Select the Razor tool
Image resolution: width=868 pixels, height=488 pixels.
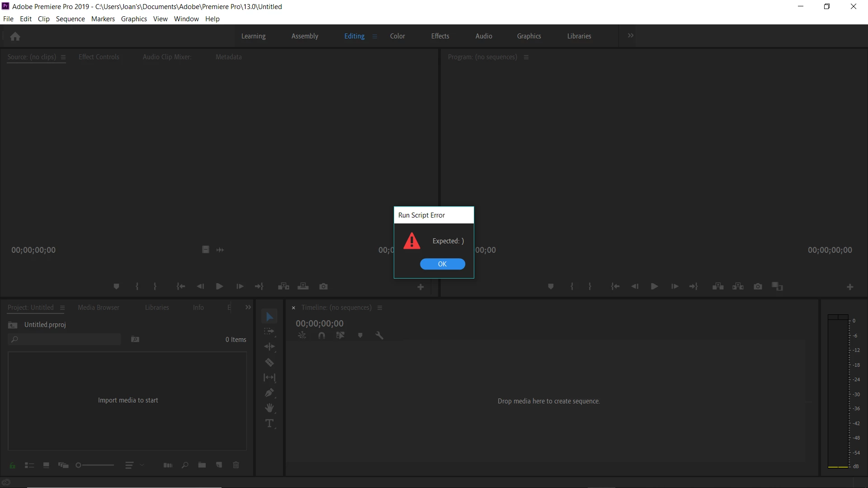point(269,362)
